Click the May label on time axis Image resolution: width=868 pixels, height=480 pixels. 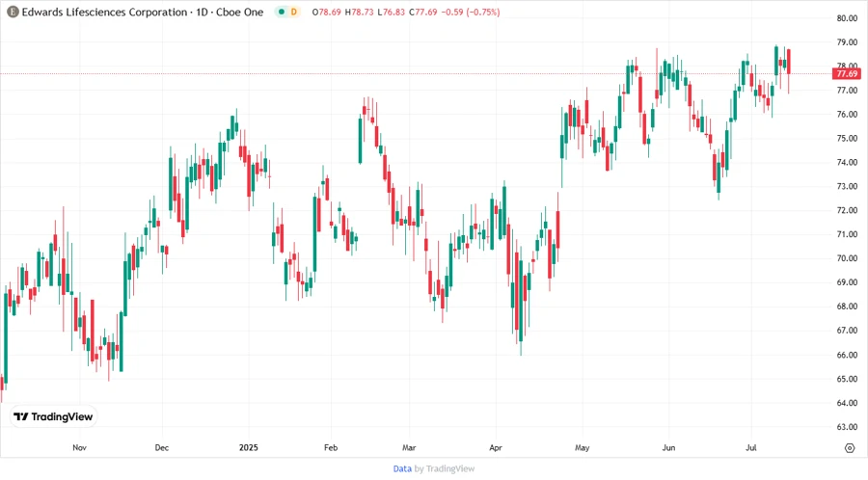click(x=582, y=448)
